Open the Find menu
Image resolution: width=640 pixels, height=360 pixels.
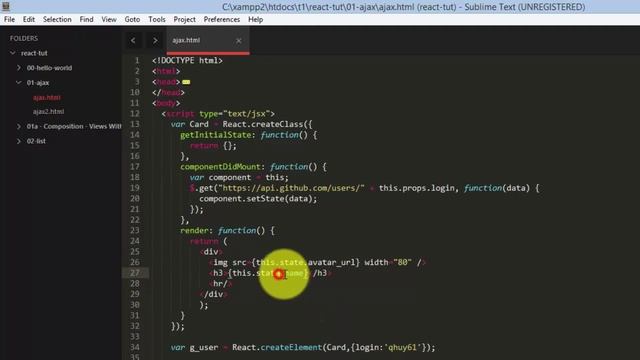tap(86, 19)
